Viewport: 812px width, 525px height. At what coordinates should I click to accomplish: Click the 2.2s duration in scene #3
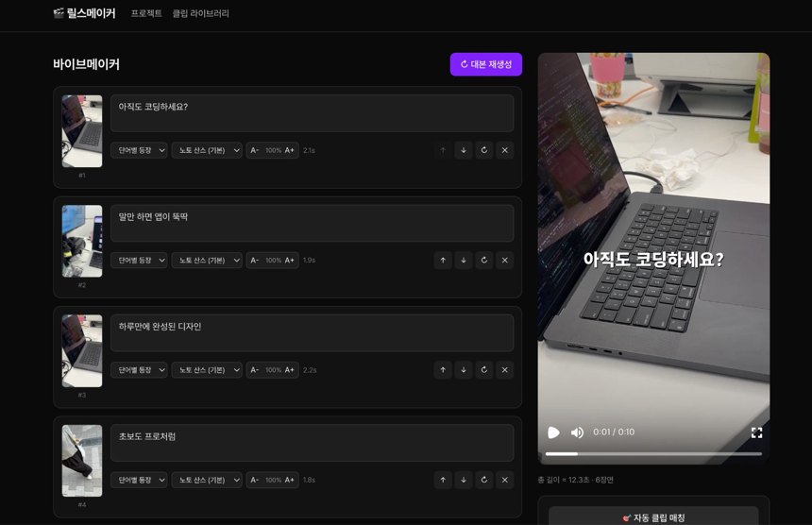coord(310,370)
